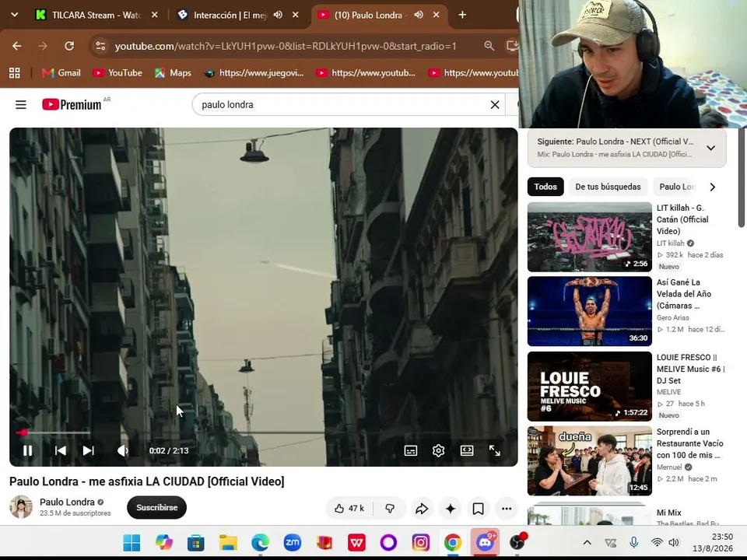Open Windows Start menu
Viewport: 747px width, 560px height.
click(132, 542)
